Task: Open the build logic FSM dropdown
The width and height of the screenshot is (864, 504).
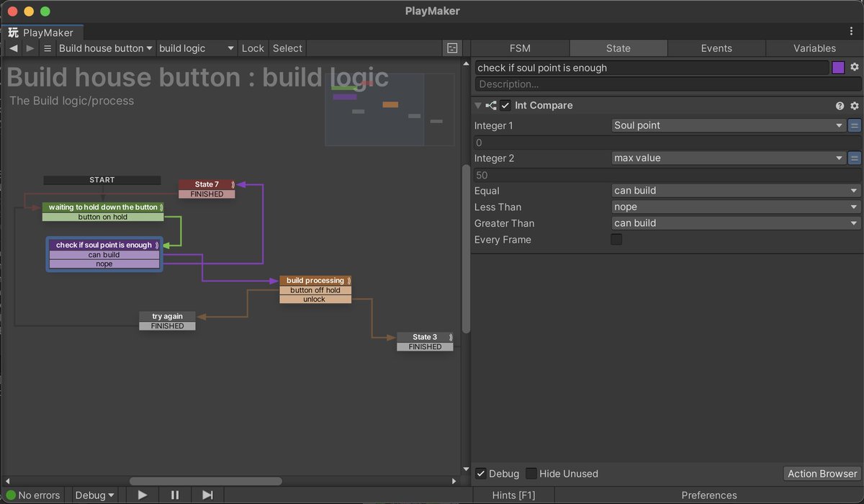Action: (197, 48)
